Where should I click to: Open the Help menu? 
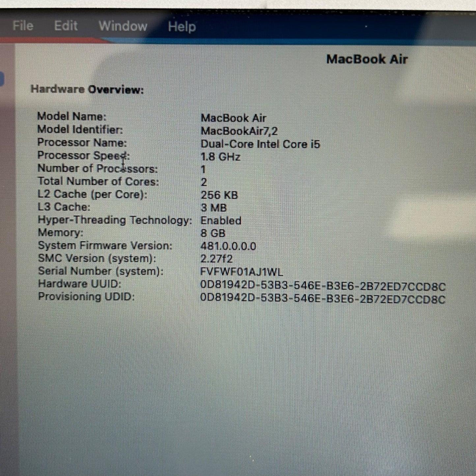pos(182,26)
